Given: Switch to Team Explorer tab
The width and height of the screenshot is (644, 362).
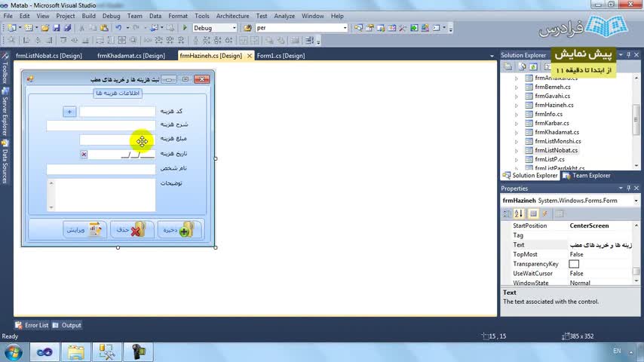Looking at the screenshot, I should 587,176.
